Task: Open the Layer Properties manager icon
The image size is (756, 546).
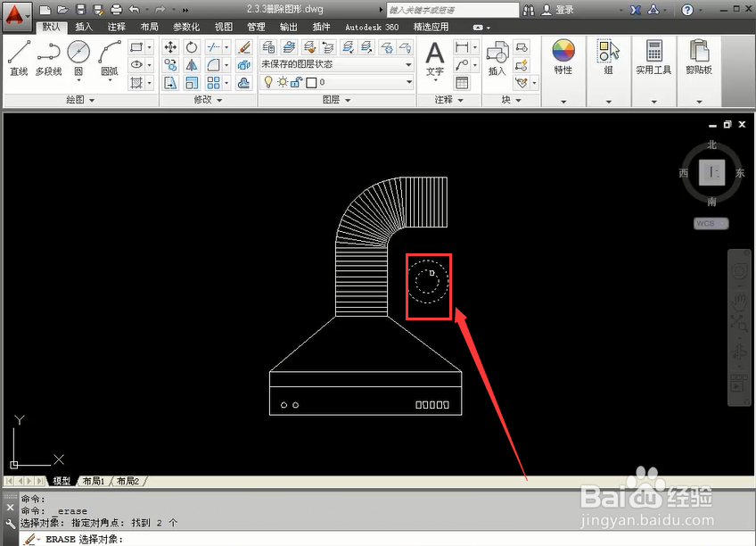Action: pyautogui.click(x=268, y=47)
